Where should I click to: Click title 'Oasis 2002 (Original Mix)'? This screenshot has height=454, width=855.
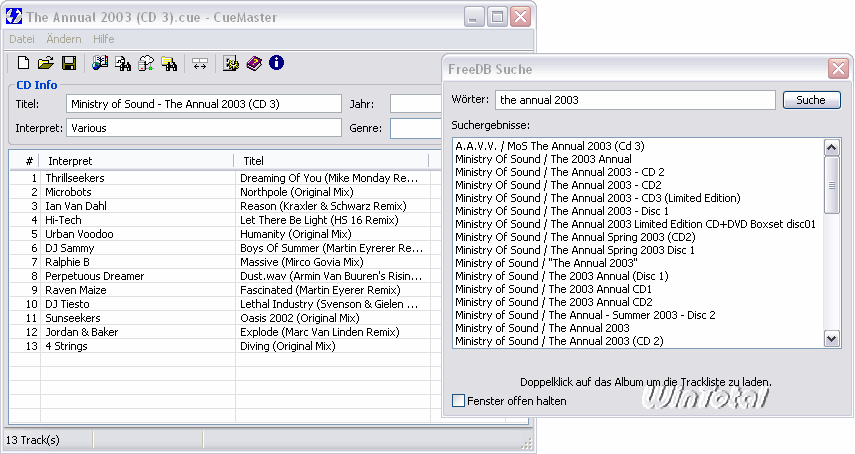tap(299, 318)
